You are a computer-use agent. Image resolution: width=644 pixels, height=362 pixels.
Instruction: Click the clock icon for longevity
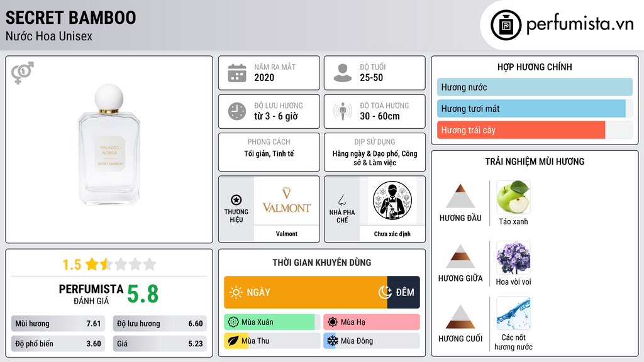[x=237, y=111]
